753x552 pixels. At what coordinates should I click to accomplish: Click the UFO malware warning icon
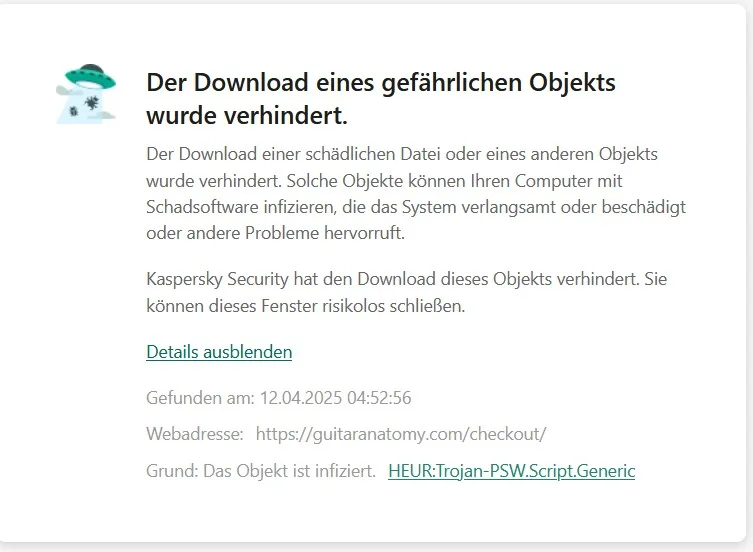86,94
